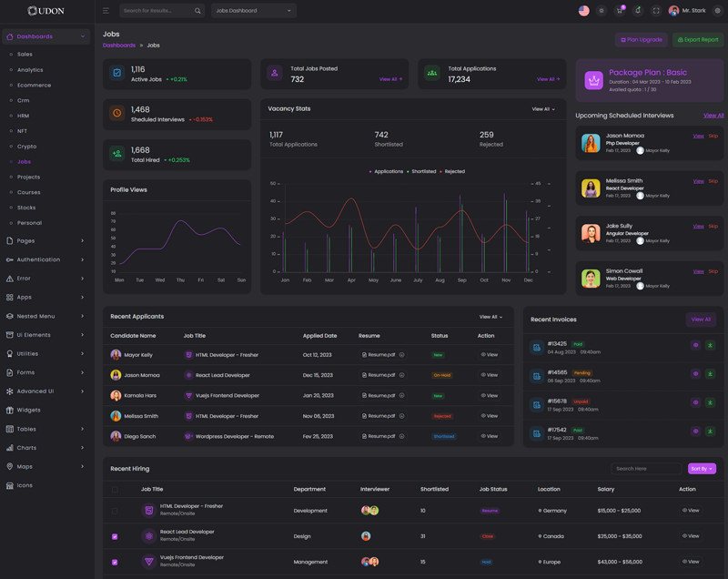Viewport: 728px width, 579px height.
Task: Click the Export Report button
Action: tap(698, 40)
